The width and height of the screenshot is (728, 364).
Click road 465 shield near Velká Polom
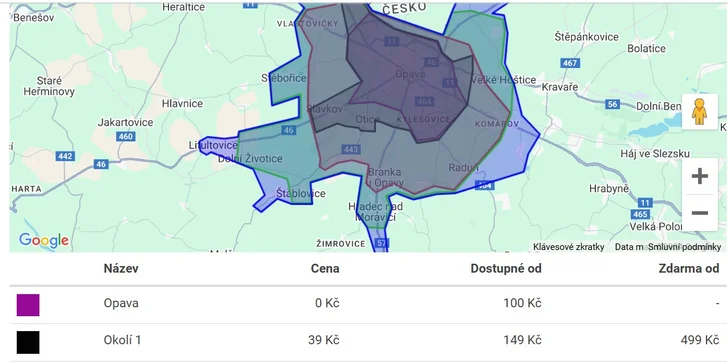tap(640, 214)
